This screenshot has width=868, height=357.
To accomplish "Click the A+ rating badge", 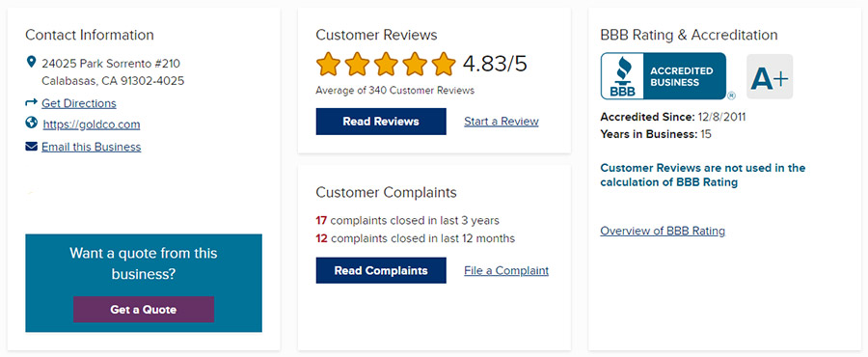I will [x=770, y=77].
